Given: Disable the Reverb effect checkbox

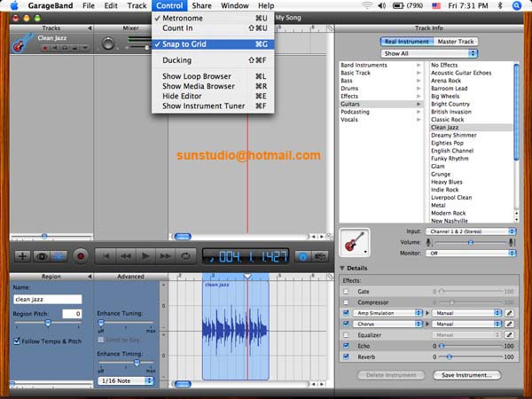Looking at the screenshot, I should tap(346, 356).
